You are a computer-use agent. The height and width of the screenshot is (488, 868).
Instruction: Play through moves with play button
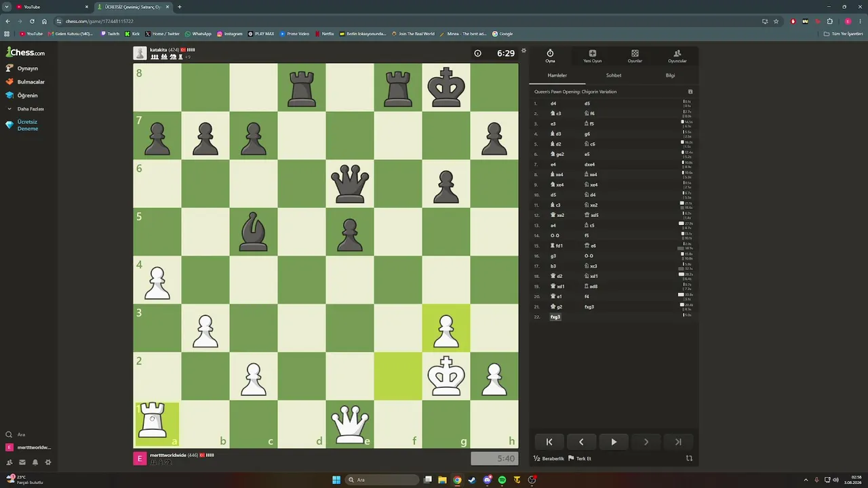click(x=614, y=442)
